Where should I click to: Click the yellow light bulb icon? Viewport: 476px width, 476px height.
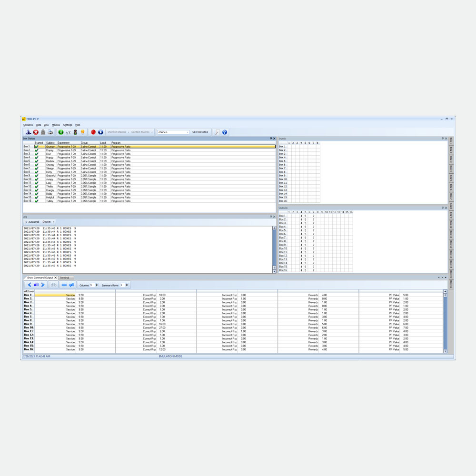82,132
